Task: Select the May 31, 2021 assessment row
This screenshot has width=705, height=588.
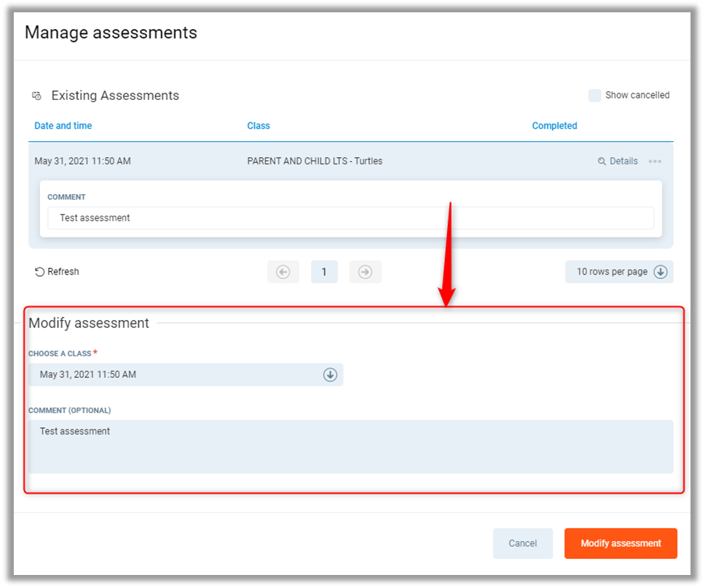Action: click(83, 161)
